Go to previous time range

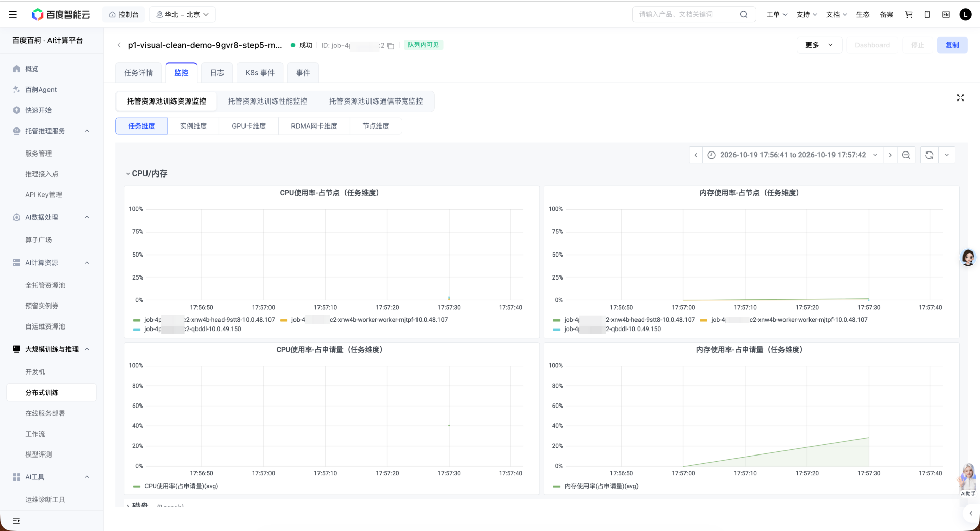point(696,155)
